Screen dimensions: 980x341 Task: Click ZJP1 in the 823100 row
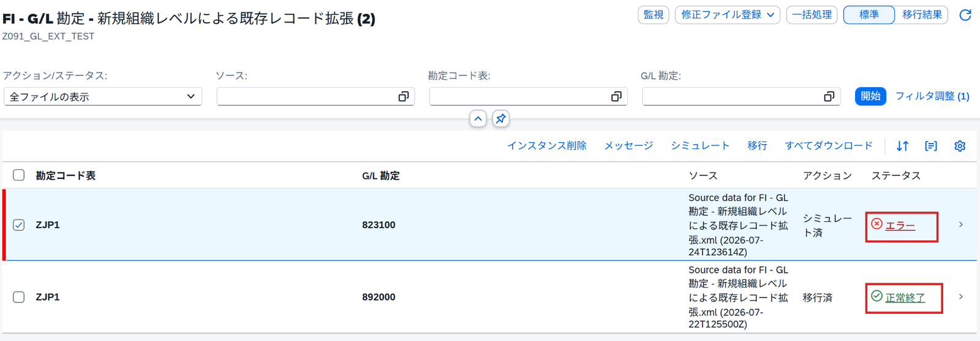point(48,225)
